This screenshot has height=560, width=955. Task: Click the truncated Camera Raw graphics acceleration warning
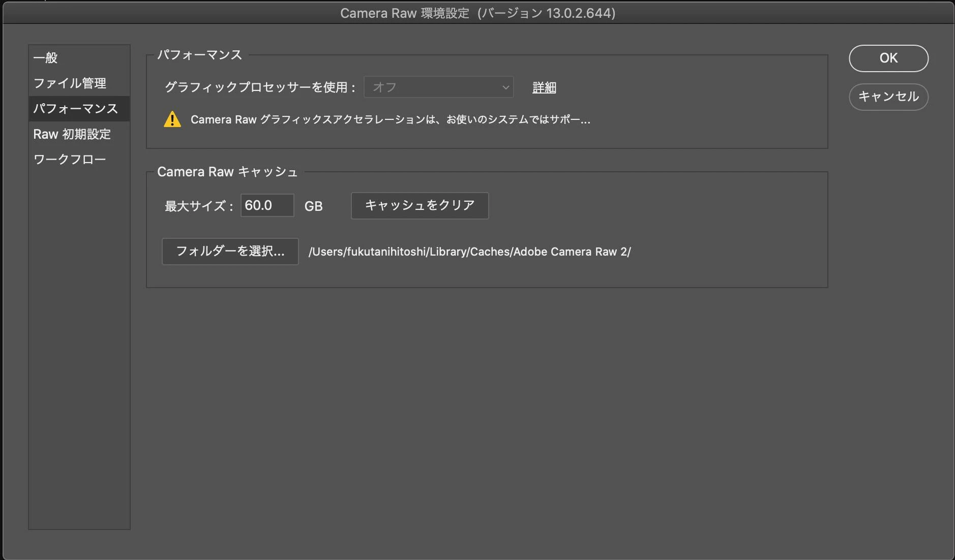tap(390, 119)
